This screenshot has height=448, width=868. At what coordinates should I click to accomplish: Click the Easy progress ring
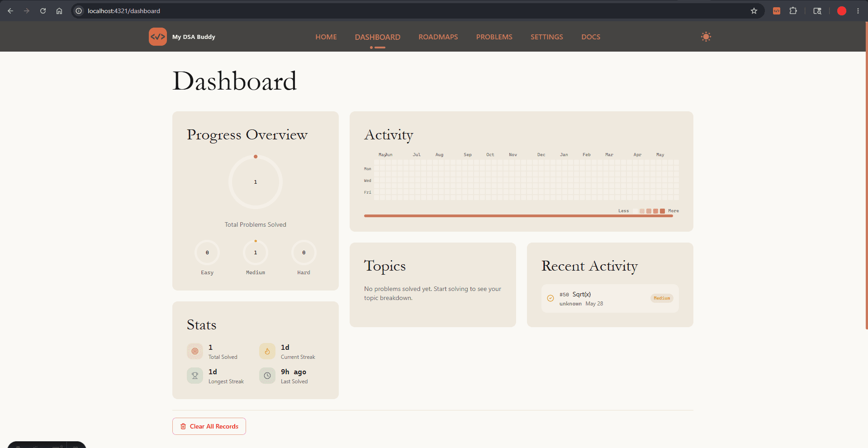click(x=207, y=253)
